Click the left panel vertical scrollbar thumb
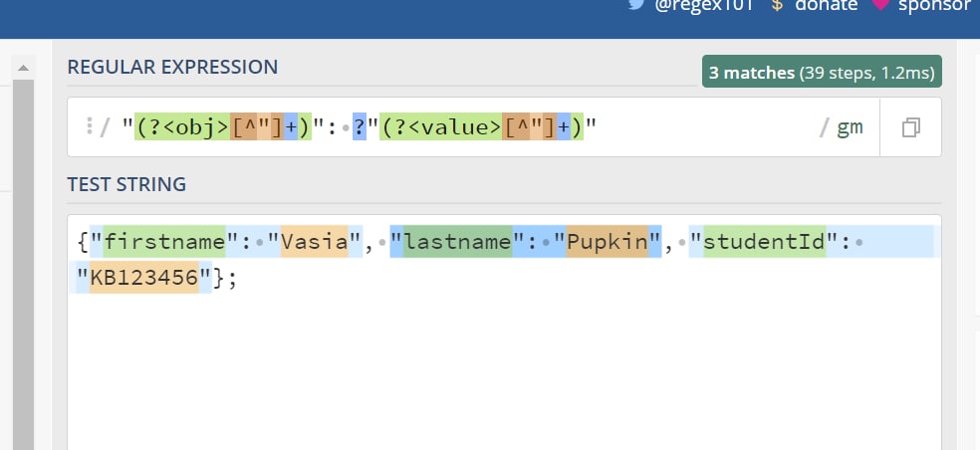The image size is (980, 450). [23, 264]
